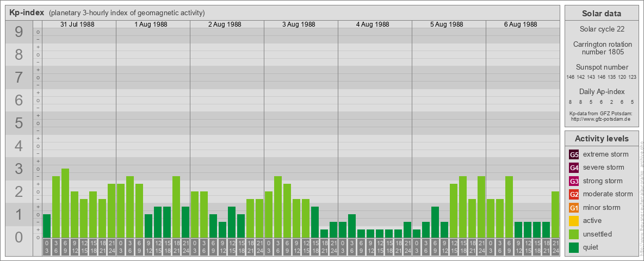Viewport: 644px width, 261px height.
Task: Select the yellow active level swatch
Action: point(574,221)
